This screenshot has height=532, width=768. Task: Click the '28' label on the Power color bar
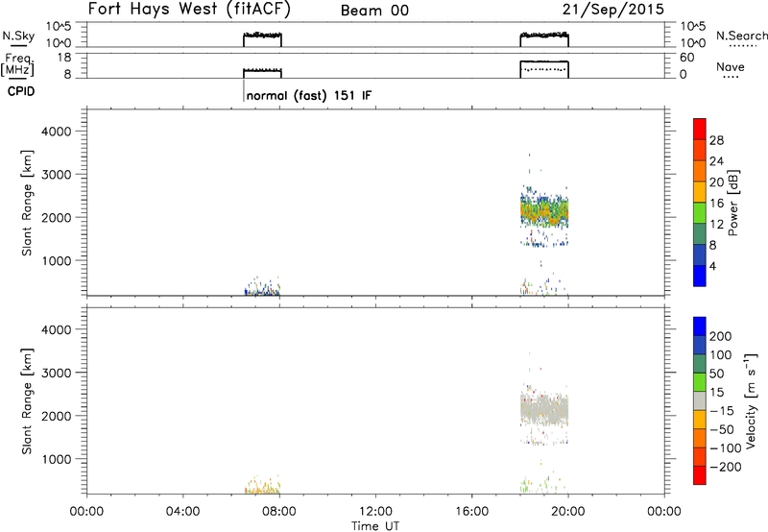(716, 140)
